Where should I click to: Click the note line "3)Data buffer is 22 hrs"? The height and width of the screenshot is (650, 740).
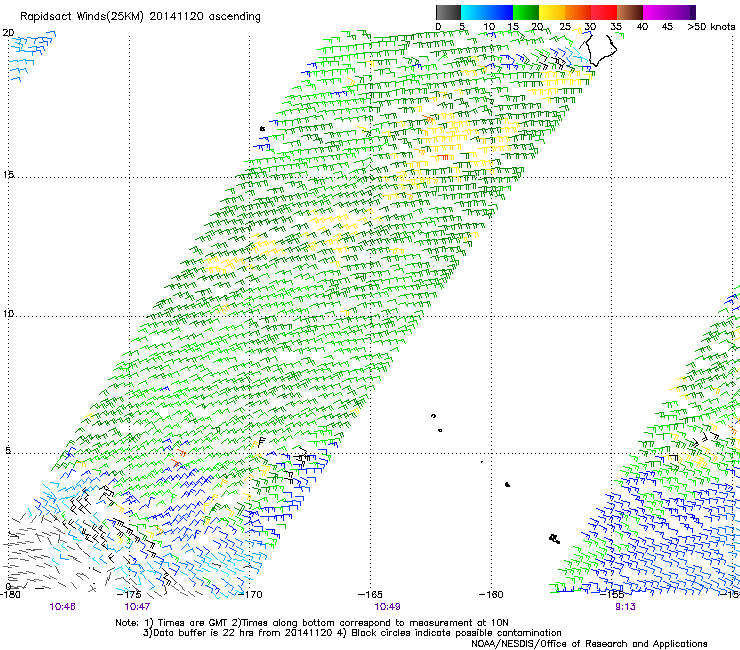(352, 633)
